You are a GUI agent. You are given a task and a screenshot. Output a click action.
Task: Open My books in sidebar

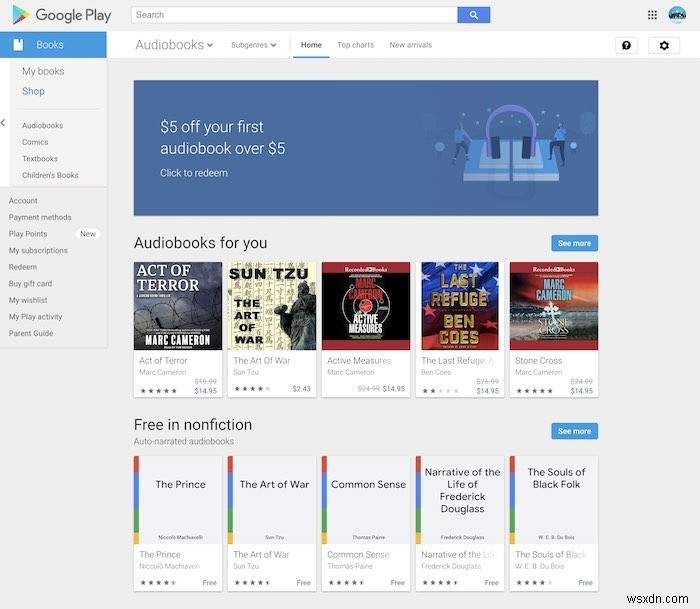[x=43, y=71]
